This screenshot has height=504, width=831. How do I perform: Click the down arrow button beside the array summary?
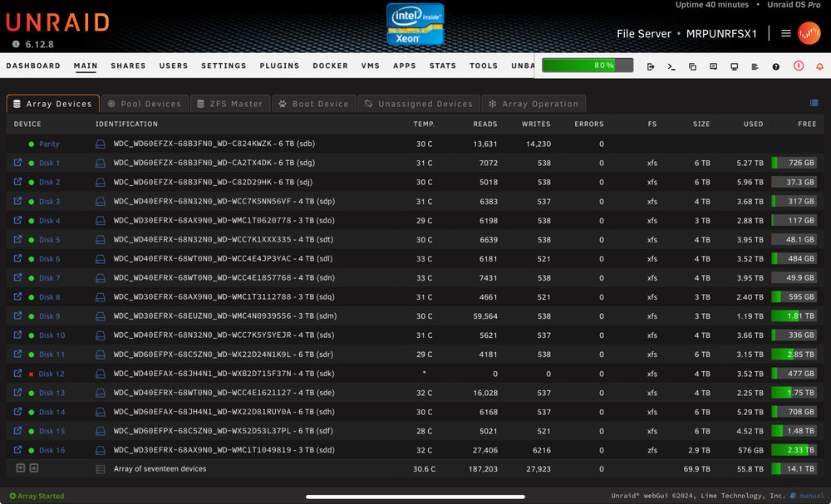point(20,468)
